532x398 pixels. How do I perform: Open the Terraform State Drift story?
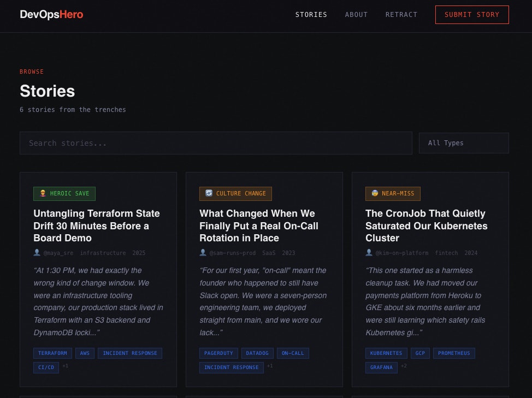click(97, 225)
